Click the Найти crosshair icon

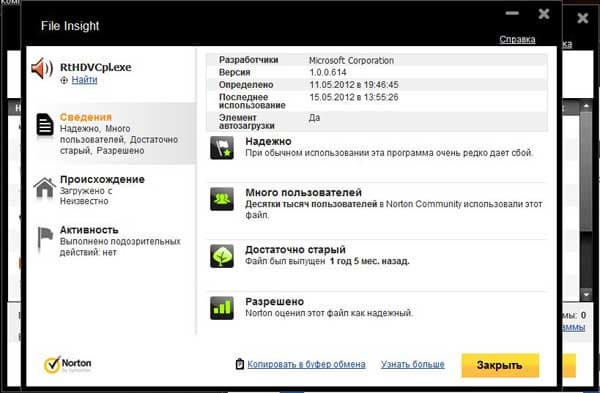coord(64,80)
